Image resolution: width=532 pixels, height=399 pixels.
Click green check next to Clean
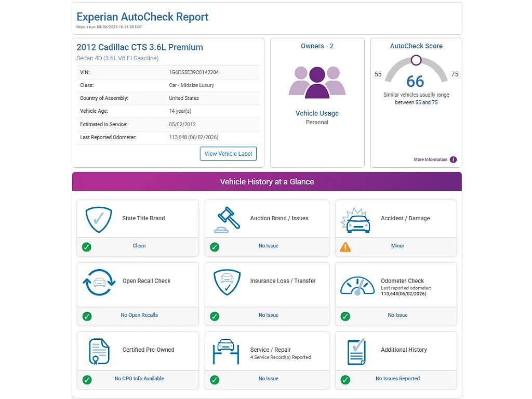coord(87,247)
